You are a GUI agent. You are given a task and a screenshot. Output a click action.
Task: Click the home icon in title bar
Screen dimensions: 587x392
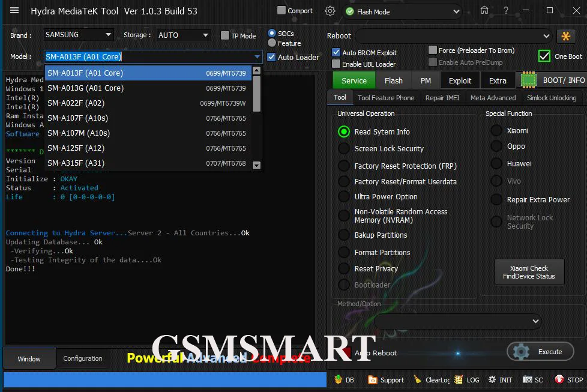pos(484,10)
